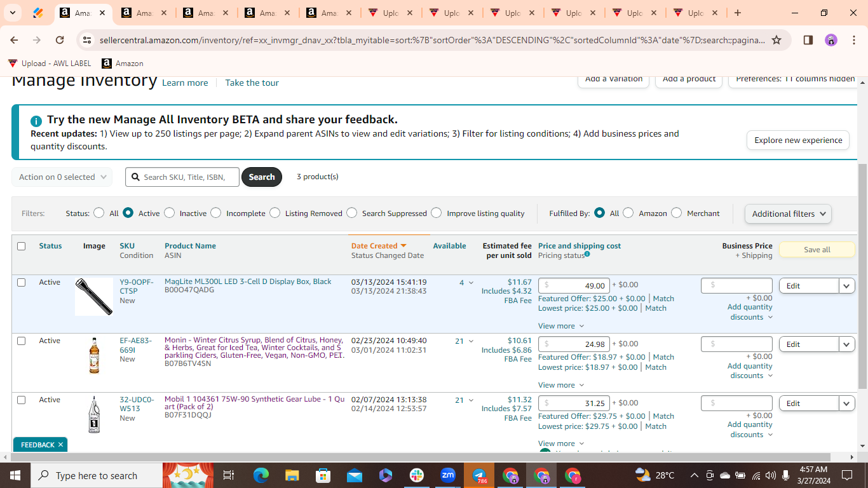
Task: Click the volume speaker tray icon
Action: pos(771,475)
